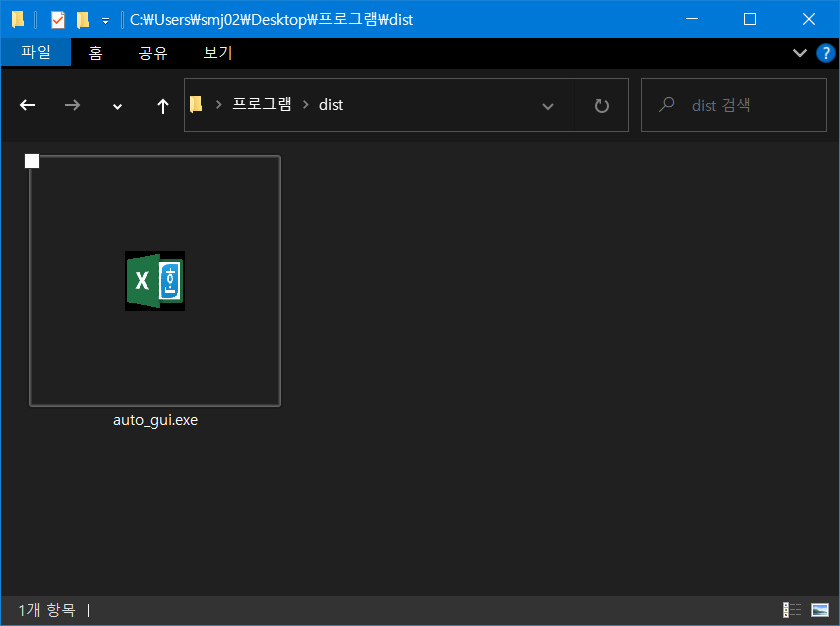
Task: Open Customize Quick Access Toolbar dropdown
Action: pos(106,21)
